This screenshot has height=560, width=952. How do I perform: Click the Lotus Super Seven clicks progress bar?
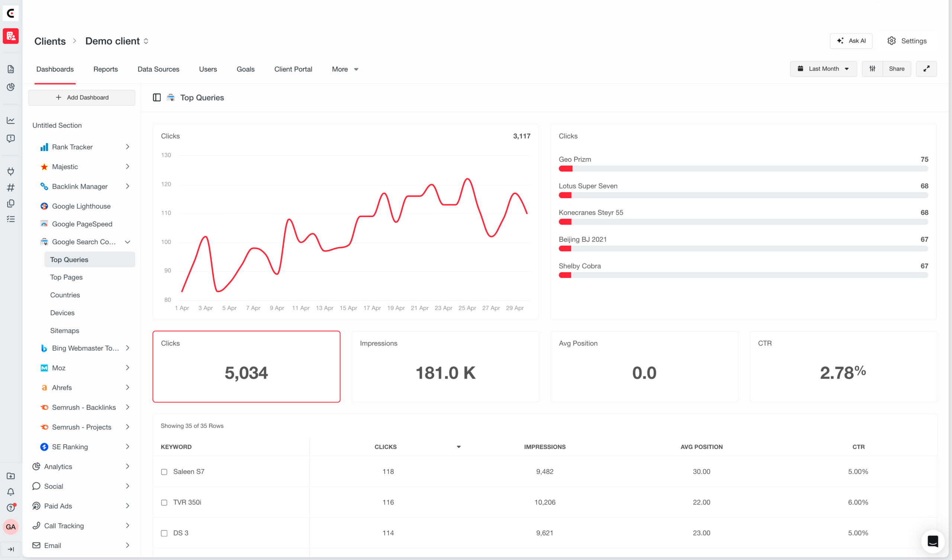(743, 195)
